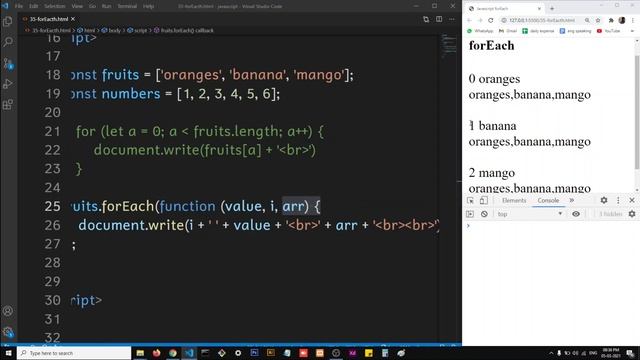The height and width of the screenshot is (360, 640).
Task: Click the body breadcrumb segment
Action: (x=111, y=30)
